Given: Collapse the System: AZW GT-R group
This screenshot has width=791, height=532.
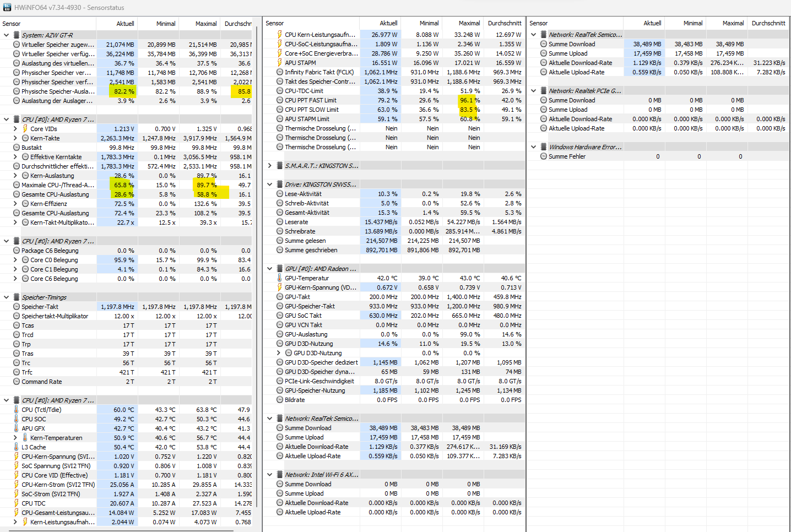Looking at the screenshot, I should (x=7, y=35).
